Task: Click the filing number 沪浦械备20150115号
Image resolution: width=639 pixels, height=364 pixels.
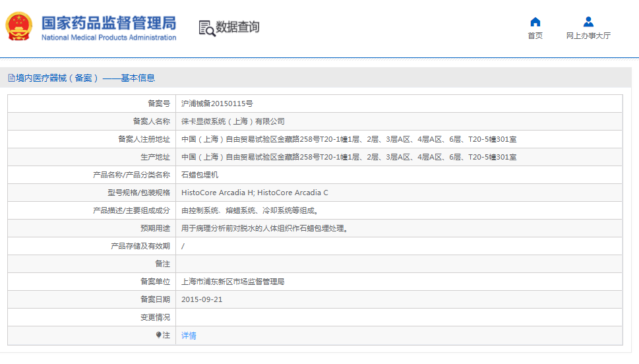Action: point(217,104)
